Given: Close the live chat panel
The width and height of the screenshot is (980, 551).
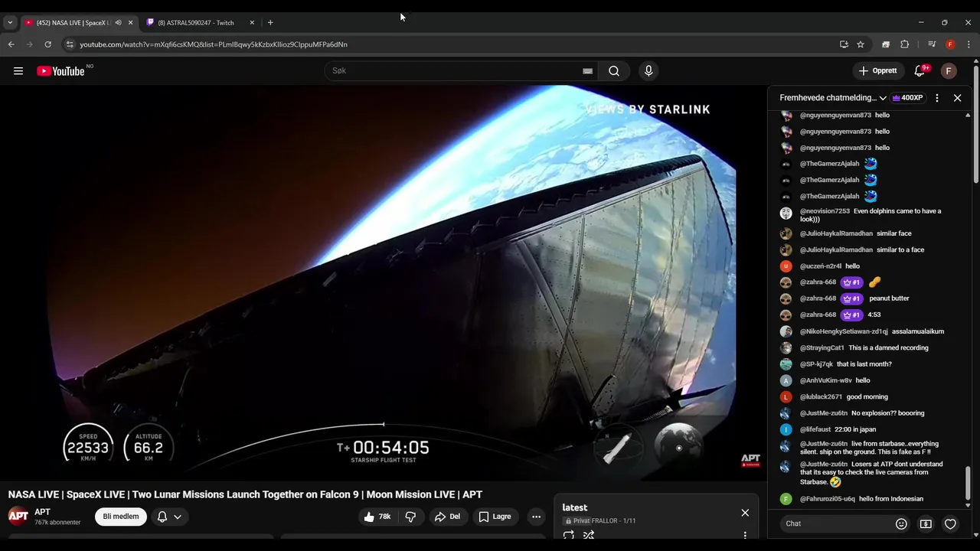Looking at the screenshot, I should pyautogui.click(x=957, y=98).
